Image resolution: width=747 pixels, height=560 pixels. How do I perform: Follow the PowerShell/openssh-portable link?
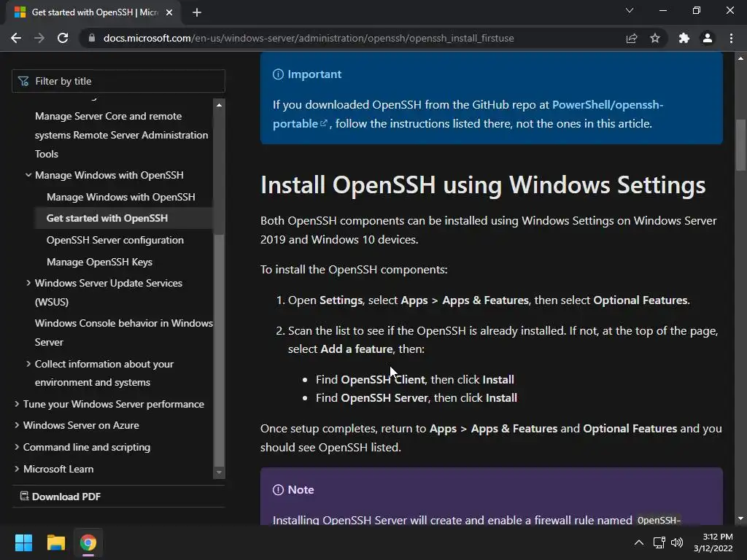468,114
